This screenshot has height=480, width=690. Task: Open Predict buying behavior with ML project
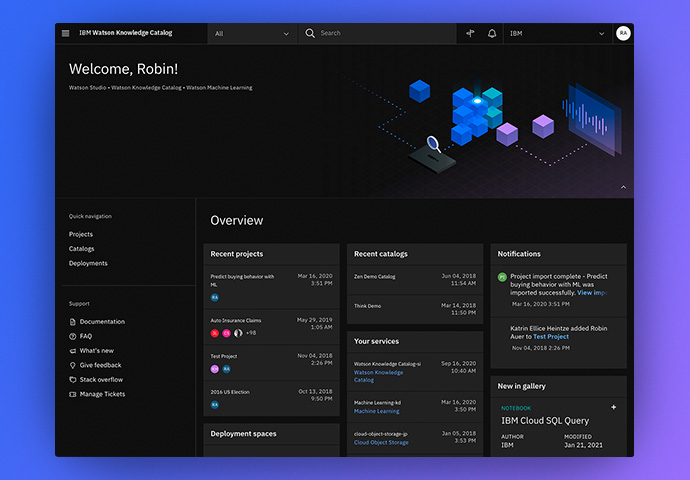(x=242, y=281)
